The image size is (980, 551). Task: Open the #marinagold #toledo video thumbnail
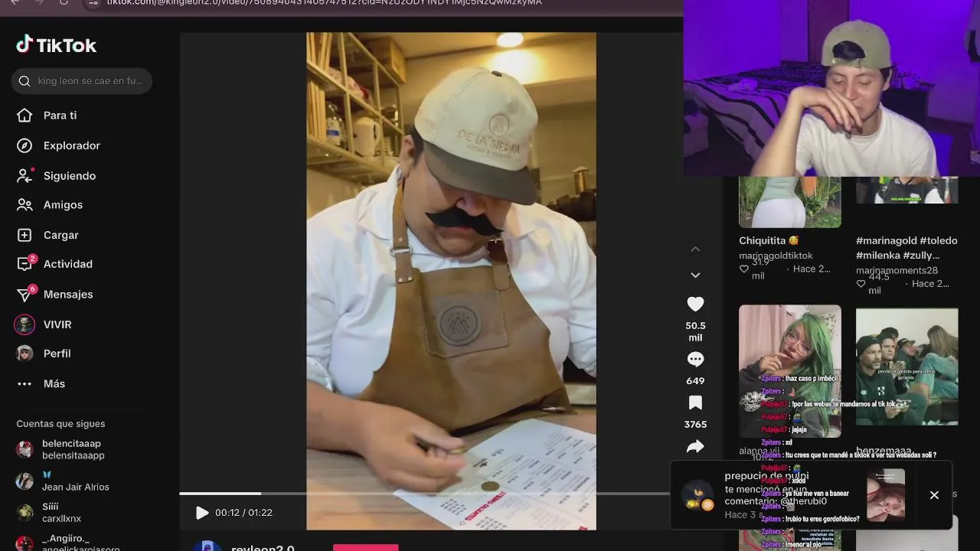coord(906,190)
